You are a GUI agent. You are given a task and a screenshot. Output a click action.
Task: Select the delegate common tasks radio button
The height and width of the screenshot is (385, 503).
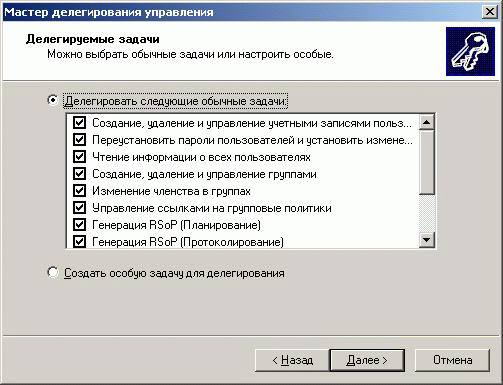(x=53, y=100)
